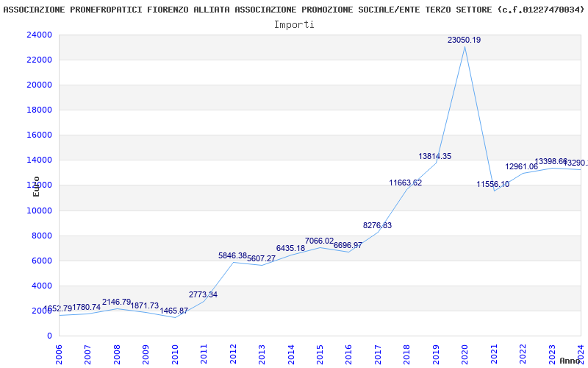Click the data label 1780.74

coord(86,307)
